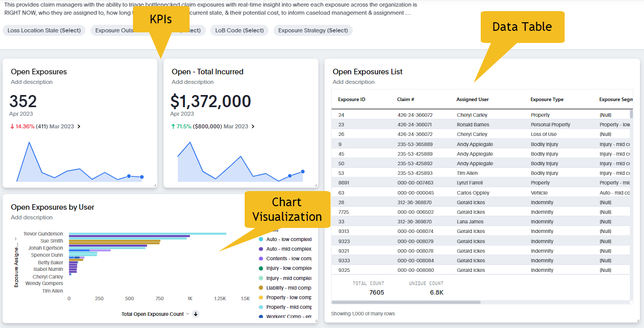644x328 pixels.
Task: Click resize handle on Open Exposures by User card
Action: 315,320
